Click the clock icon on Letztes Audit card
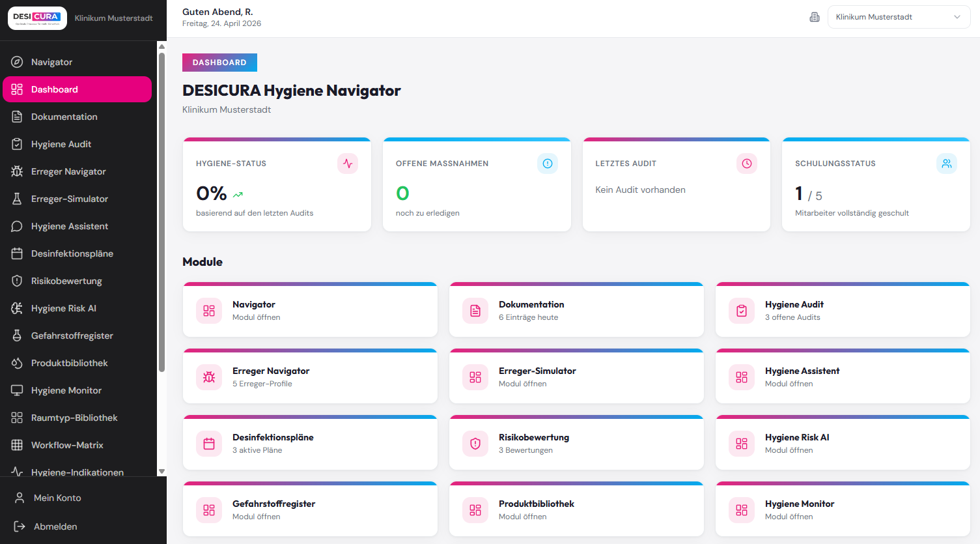The height and width of the screenshot is (544, 980). [x=747, y=164]
